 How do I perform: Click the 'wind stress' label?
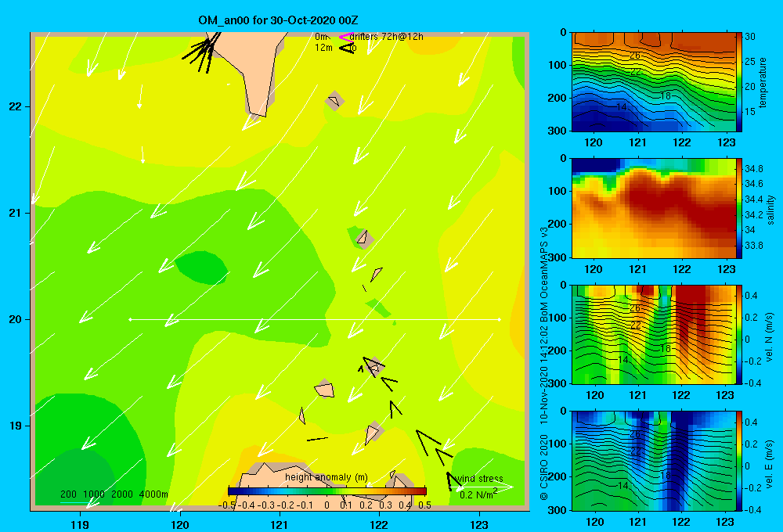(479, 479)
